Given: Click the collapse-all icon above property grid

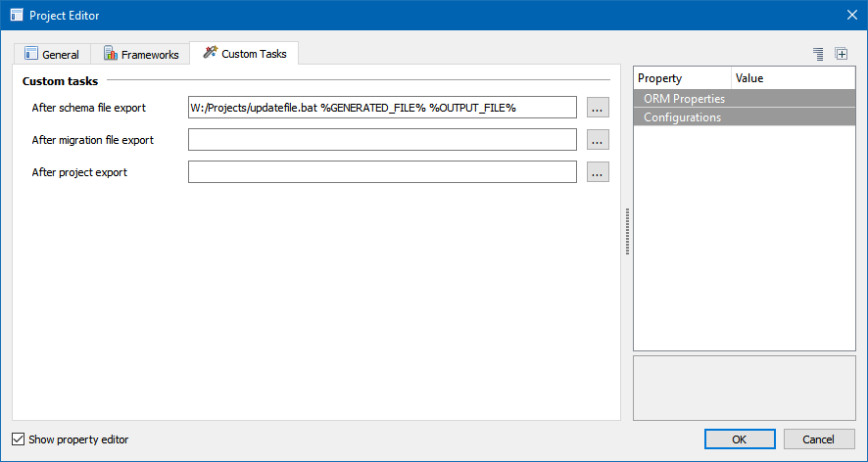Looking at the screenshot, I should [818, 54].
